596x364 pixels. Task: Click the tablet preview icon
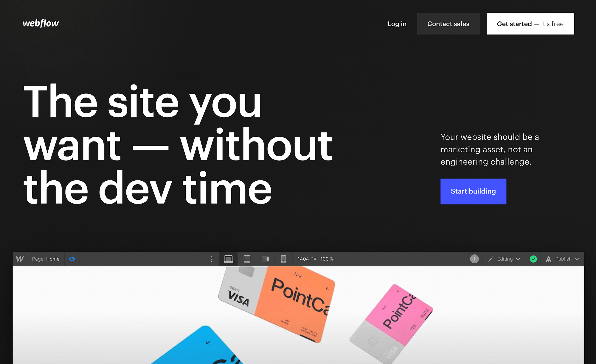coord(246,259)
